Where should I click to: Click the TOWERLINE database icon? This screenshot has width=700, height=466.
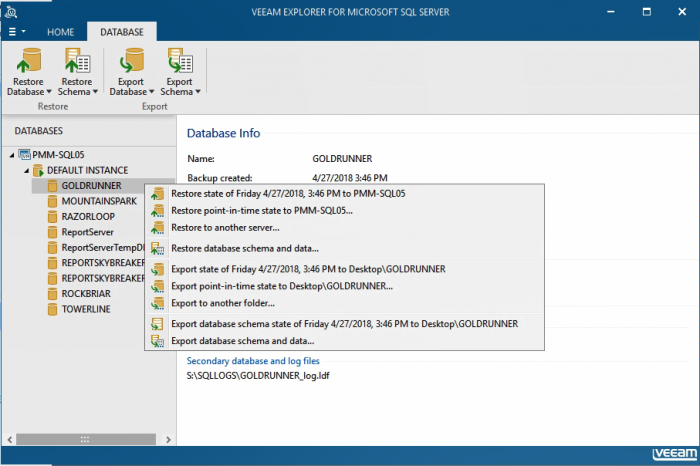[52, 309]
